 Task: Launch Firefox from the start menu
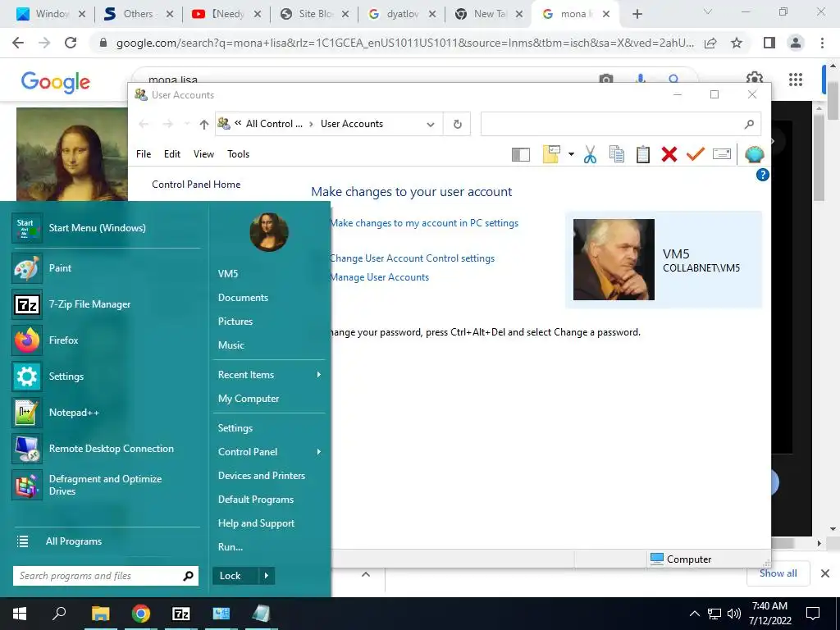[x=106, y=340]
